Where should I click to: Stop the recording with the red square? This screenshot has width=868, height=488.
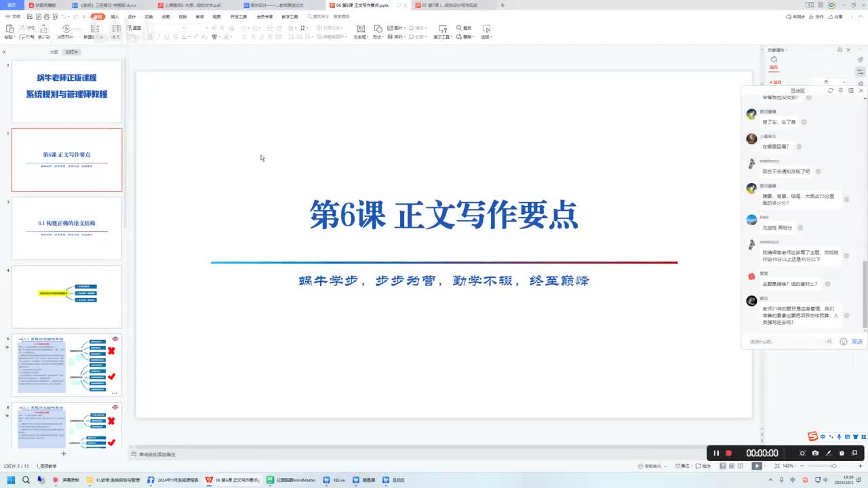click(728, 453)
